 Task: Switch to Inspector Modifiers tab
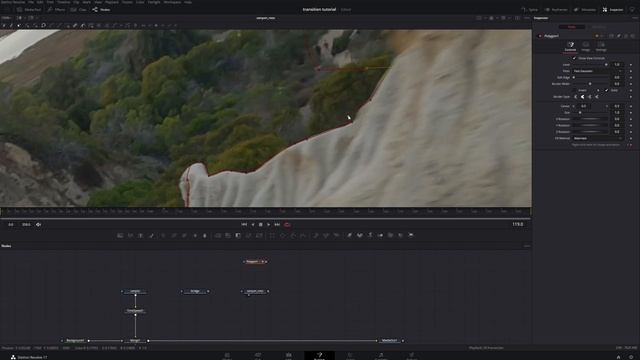click(599, 27)
